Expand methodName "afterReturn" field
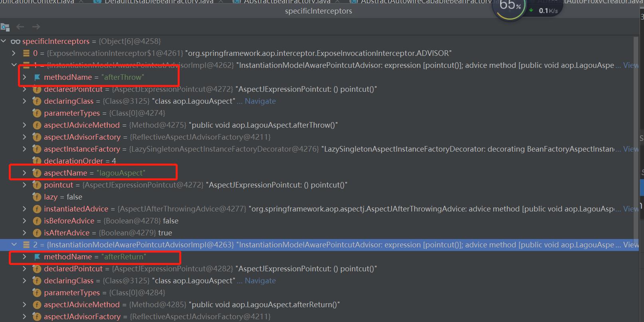 coord(24,257)
